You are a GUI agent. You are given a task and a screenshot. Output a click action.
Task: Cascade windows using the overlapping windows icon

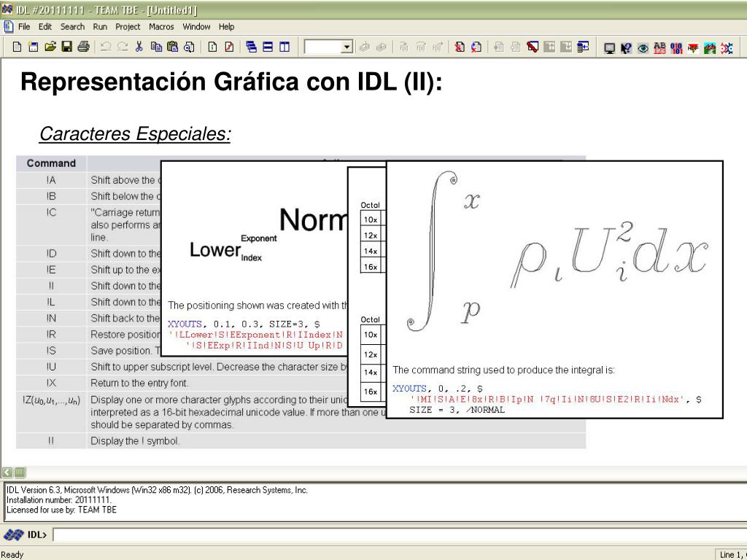[x=252, y=47]
